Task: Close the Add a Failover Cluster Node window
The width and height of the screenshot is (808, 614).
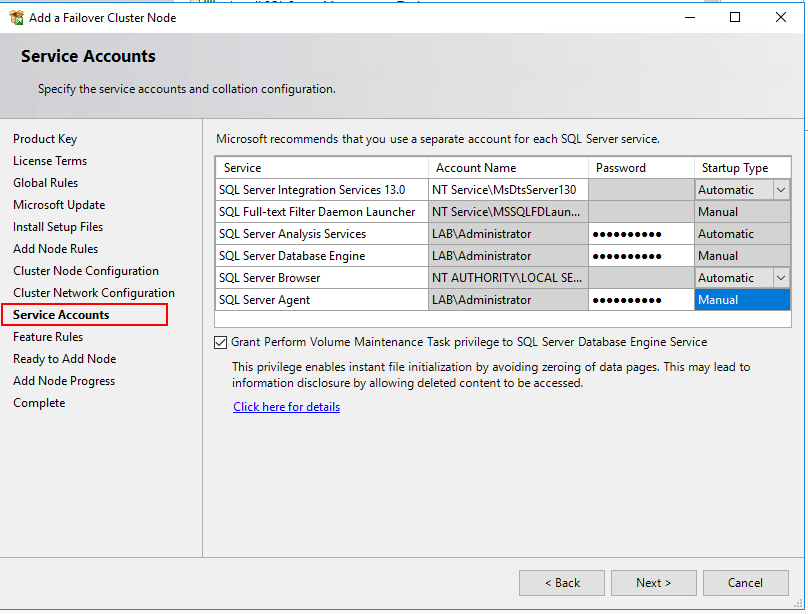Action: point(781,18)
